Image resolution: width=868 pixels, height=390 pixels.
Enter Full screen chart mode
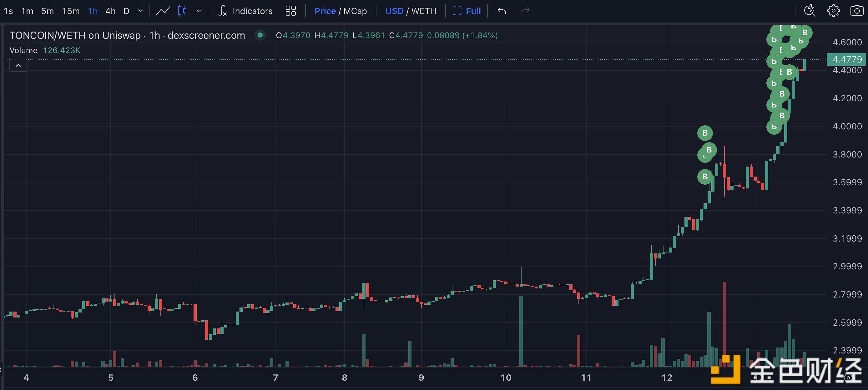click(x=467, y=11)
